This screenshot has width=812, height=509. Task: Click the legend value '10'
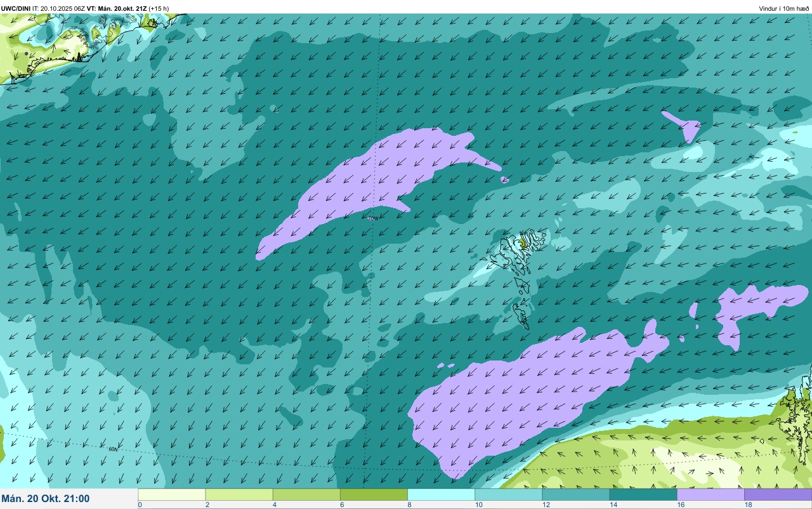click(x=478, y=505)
